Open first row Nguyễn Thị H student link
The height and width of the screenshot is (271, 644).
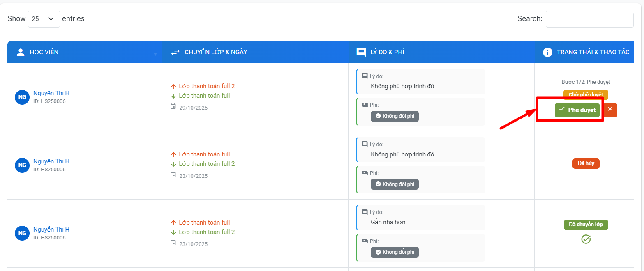click(x=51, y=93)
